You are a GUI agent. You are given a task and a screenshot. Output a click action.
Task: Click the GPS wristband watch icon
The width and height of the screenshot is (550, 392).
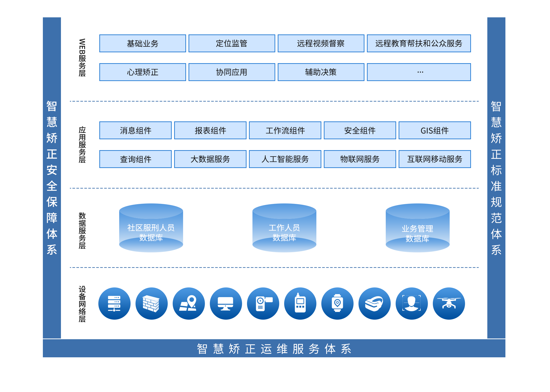[x=337, y=304]
